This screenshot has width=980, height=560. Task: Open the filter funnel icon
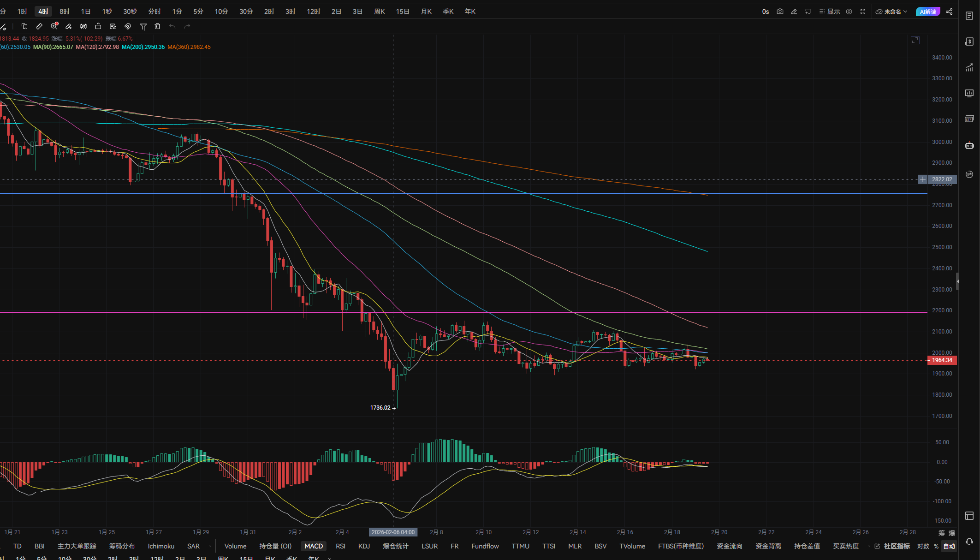(x=143, y=27)
